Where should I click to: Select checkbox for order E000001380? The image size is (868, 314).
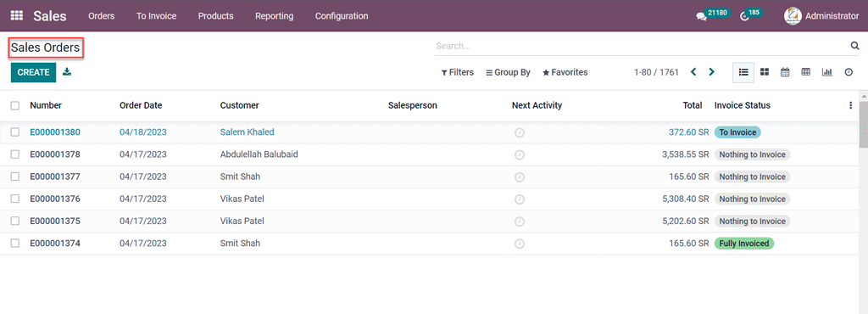coord(15,132)
